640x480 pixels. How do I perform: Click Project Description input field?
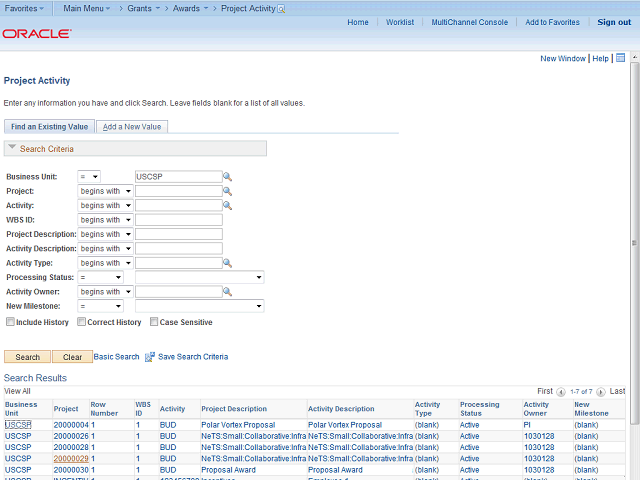tap(179, 234)
